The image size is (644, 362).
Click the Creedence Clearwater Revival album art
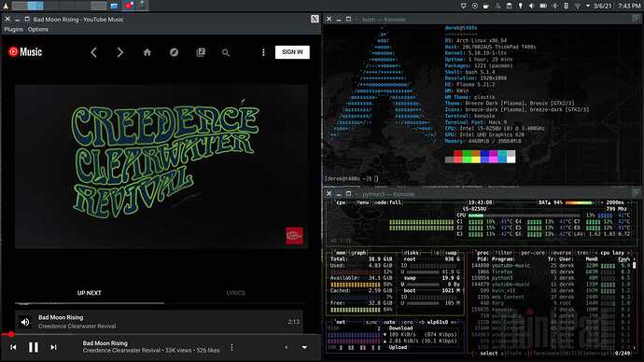coord(161,167)
